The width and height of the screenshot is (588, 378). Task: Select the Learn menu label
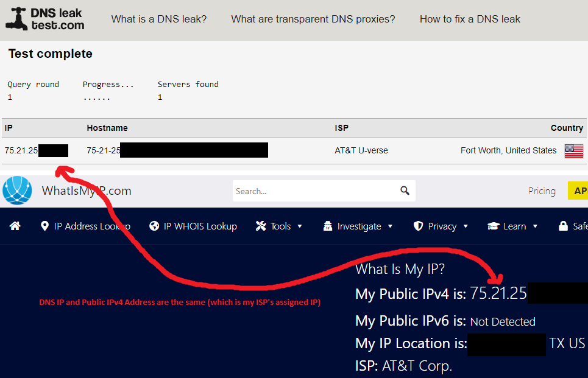514,226
